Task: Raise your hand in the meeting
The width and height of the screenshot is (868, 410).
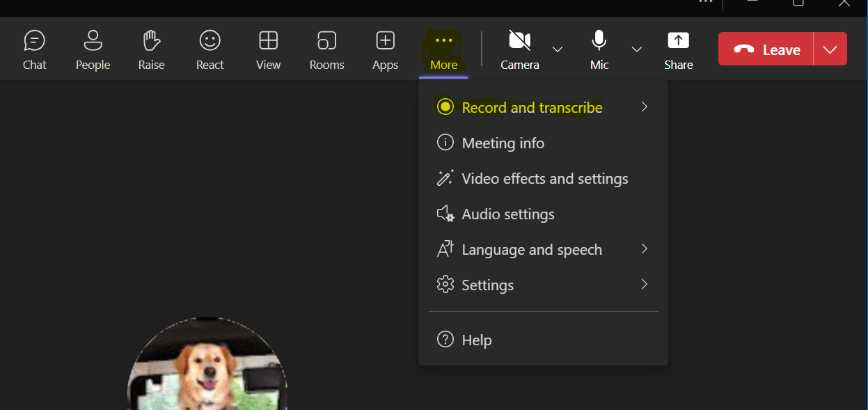Action: tap(151, 50)
